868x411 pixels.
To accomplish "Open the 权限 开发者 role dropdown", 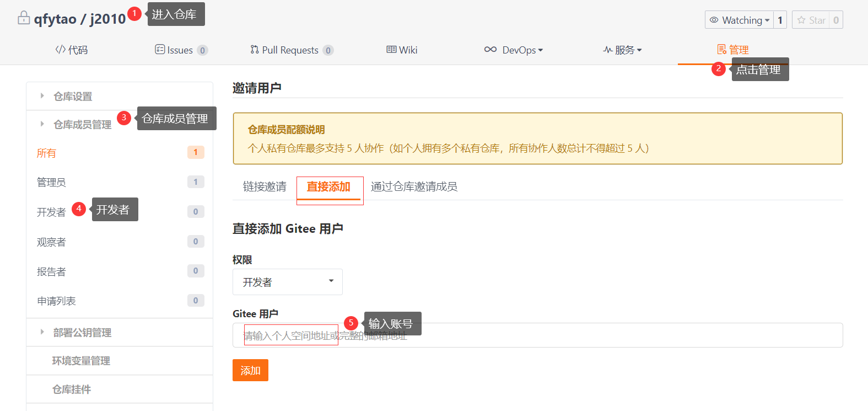I will pyautogui.click(x=288, y=282).
